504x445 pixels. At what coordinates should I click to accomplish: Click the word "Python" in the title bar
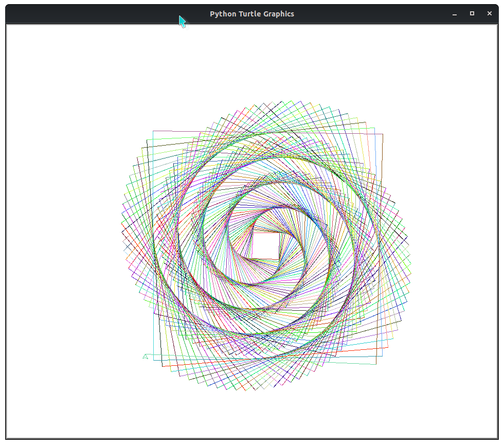(x=223, y=14)
